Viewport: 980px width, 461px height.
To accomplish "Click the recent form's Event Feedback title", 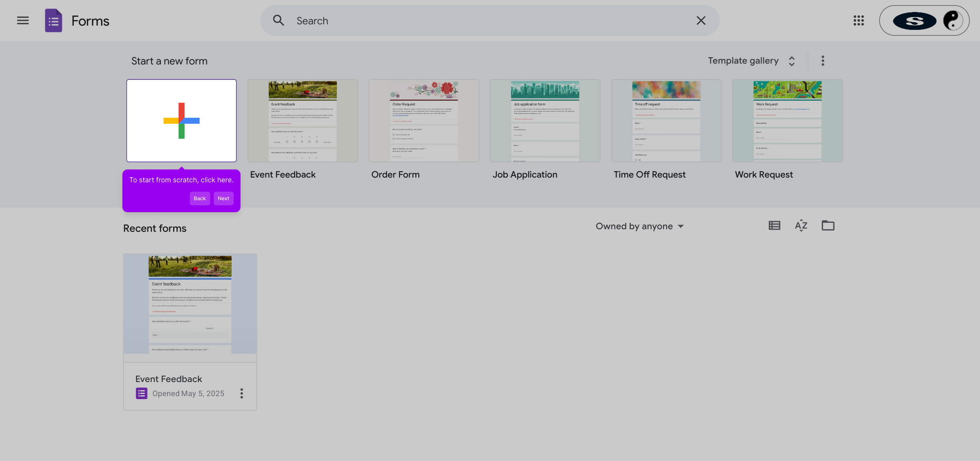I will [x=168, y=379].
